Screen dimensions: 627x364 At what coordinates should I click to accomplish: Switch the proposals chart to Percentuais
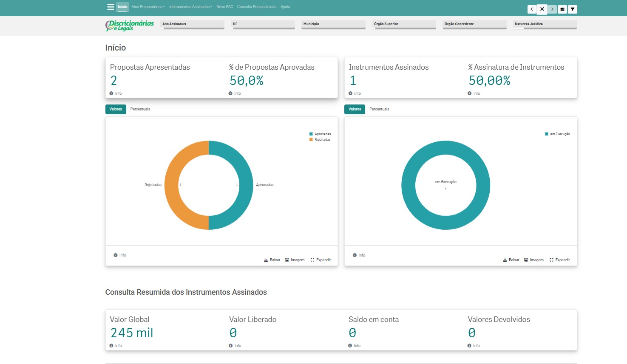140,109
